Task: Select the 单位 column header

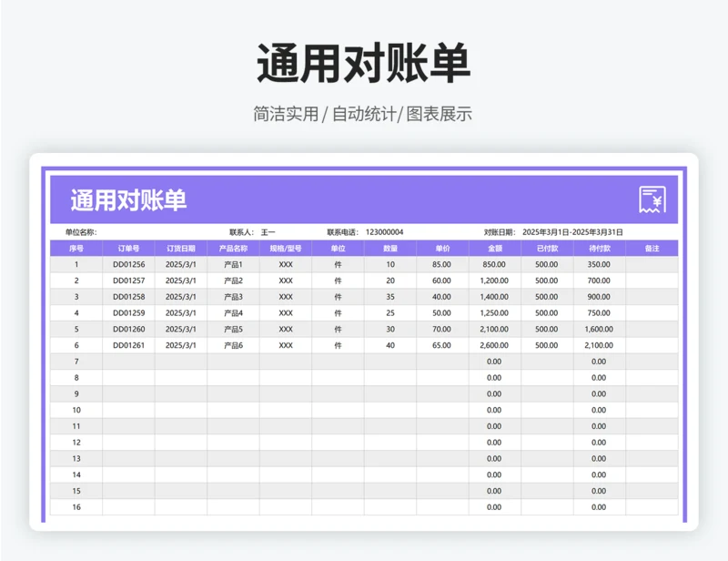Action: pyautogui.click(x=338, y=249)
